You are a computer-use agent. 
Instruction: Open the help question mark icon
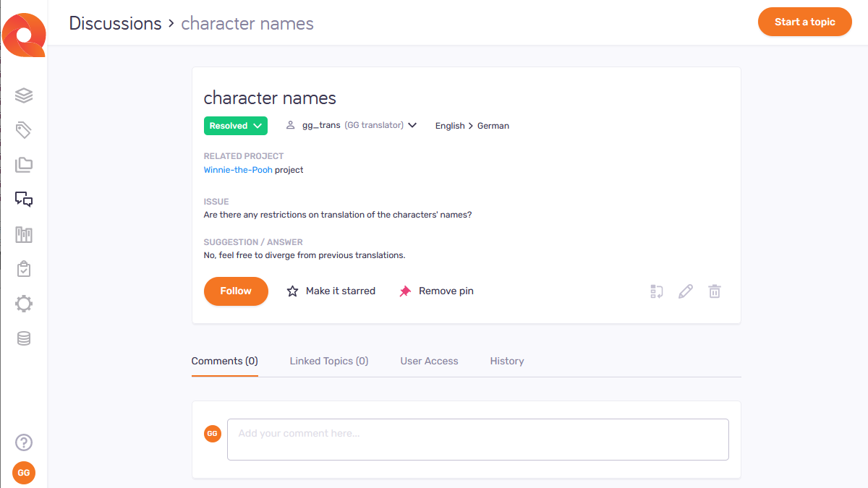pos(24,442)
